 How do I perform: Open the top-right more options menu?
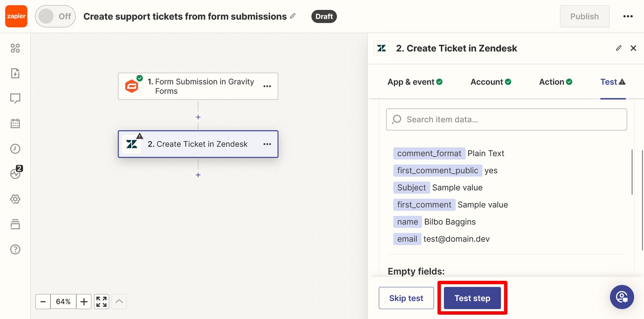click(x=628, y=16)
